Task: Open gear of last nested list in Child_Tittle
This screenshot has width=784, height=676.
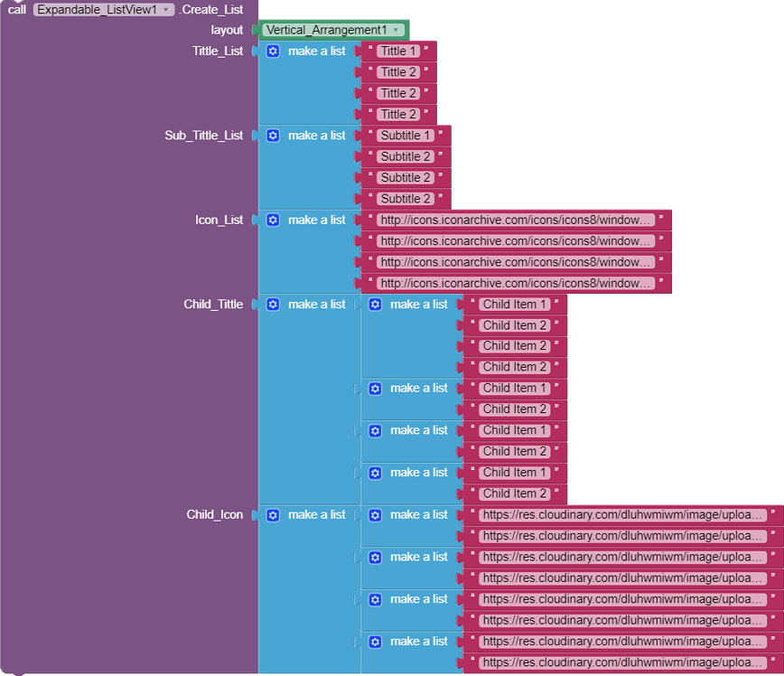Action: coord(375,473)
